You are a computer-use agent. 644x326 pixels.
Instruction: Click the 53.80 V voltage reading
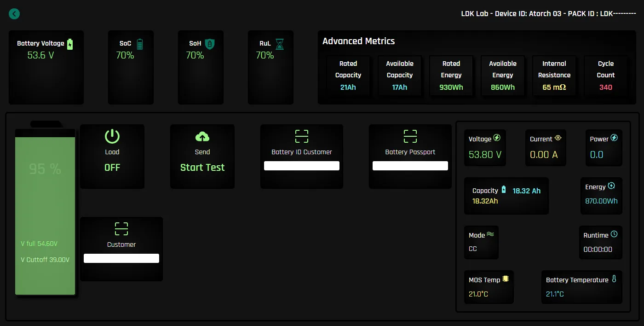(x=485, y=155)
